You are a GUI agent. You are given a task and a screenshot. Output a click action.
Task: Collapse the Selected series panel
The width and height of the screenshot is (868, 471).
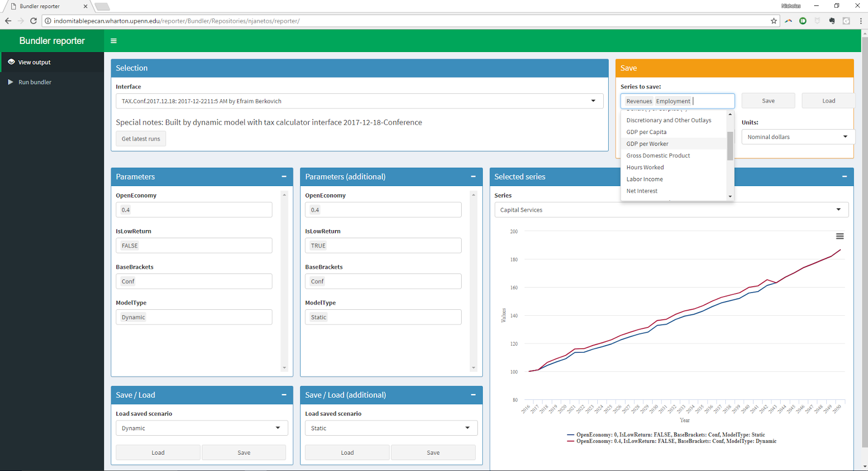point(844,176)
